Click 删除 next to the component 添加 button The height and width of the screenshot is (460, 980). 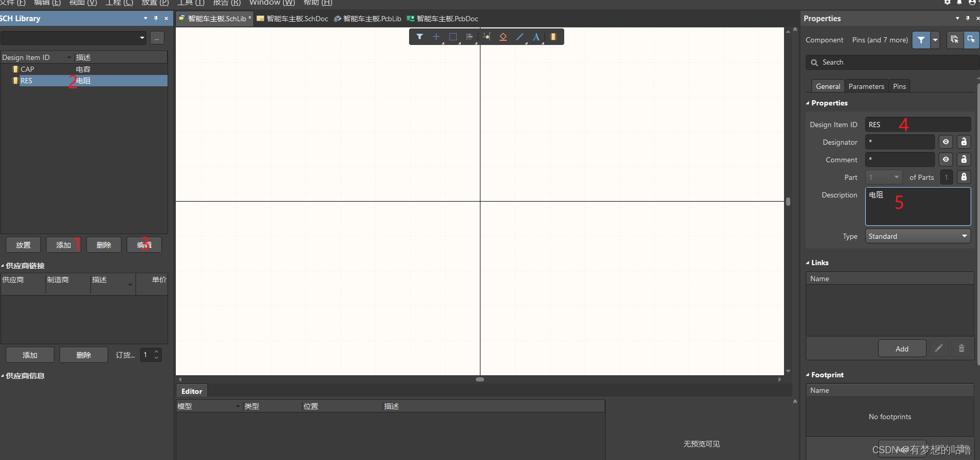coord(104,245)
